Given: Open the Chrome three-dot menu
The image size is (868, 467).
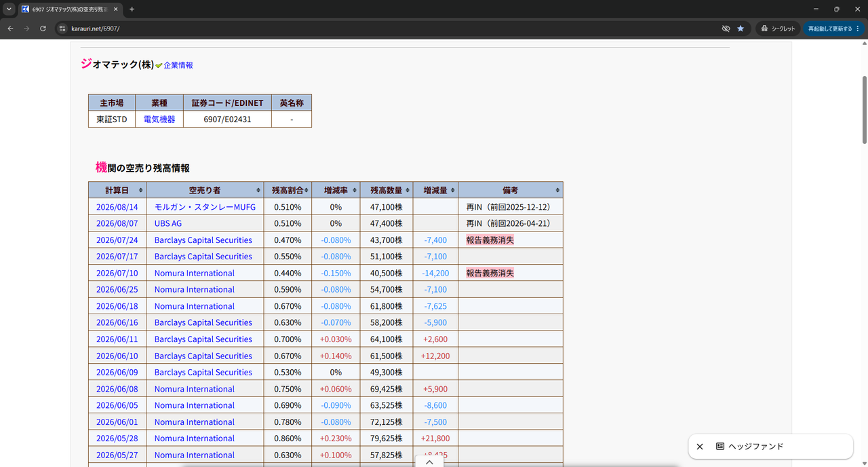Looking at the screenshot, I should click(858, 29).
